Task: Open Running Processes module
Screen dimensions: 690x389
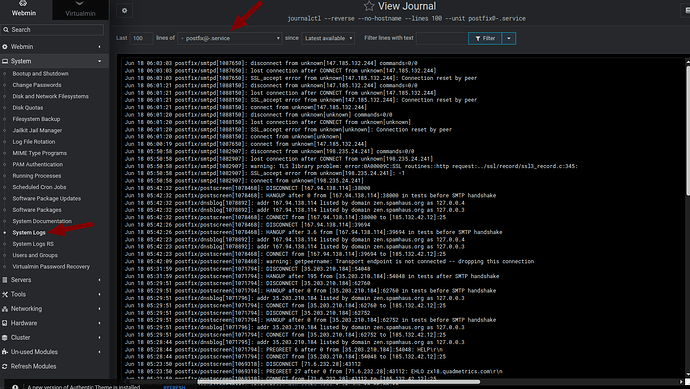Action: point(37,176)
